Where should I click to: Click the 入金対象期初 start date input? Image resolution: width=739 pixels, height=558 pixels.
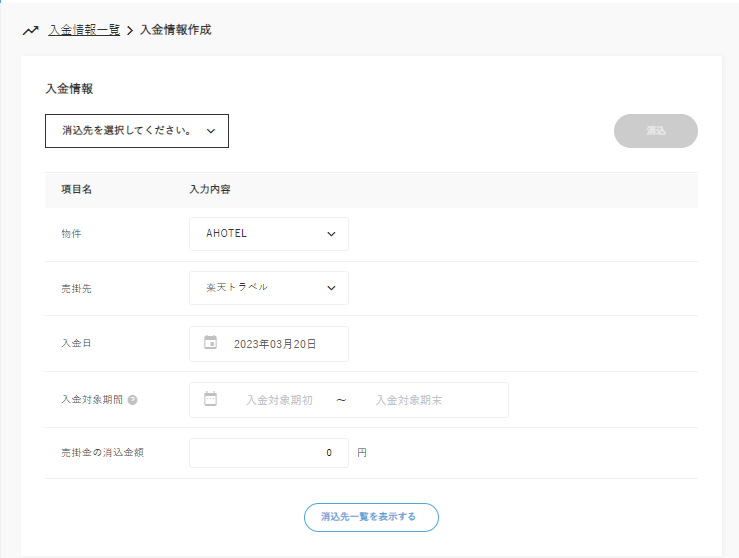(279, 400)
